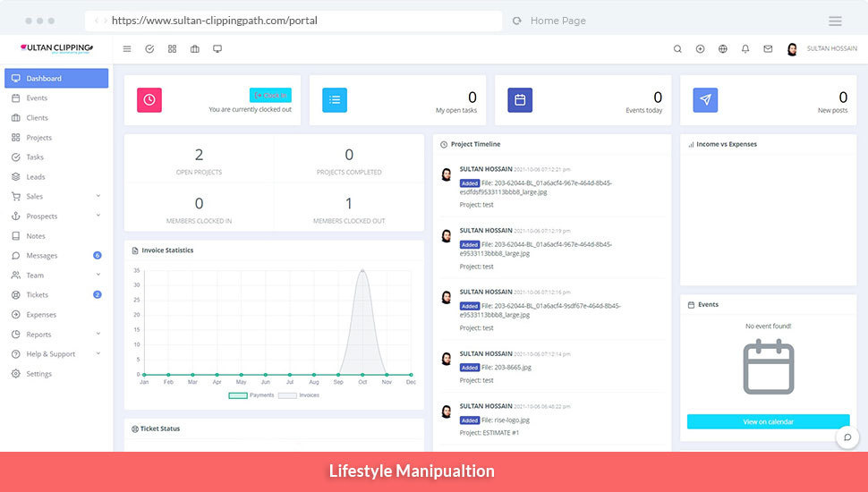This screenshot has width=868, height=492.
Task: Click the Messages count badge showing 6
Action: (x=98, y=255)
